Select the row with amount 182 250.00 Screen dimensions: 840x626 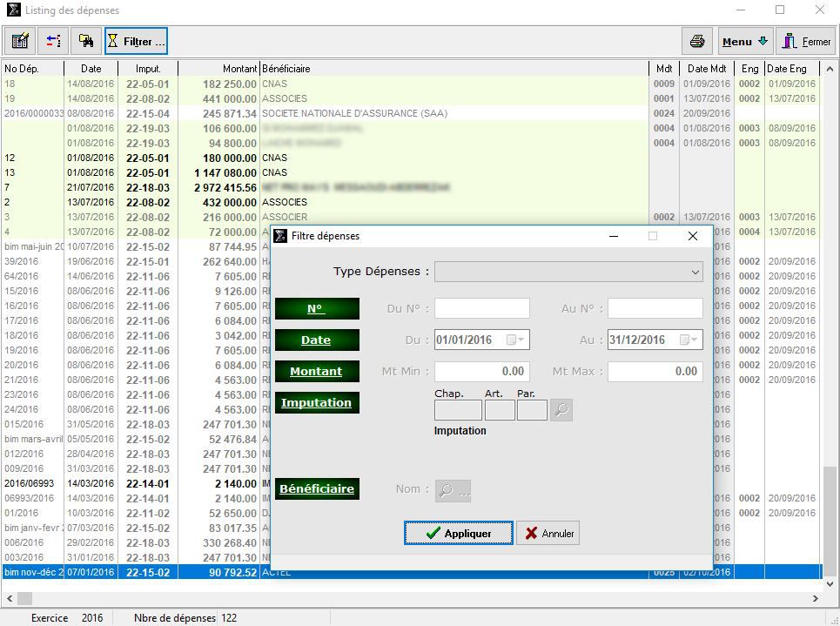[412, 84]
